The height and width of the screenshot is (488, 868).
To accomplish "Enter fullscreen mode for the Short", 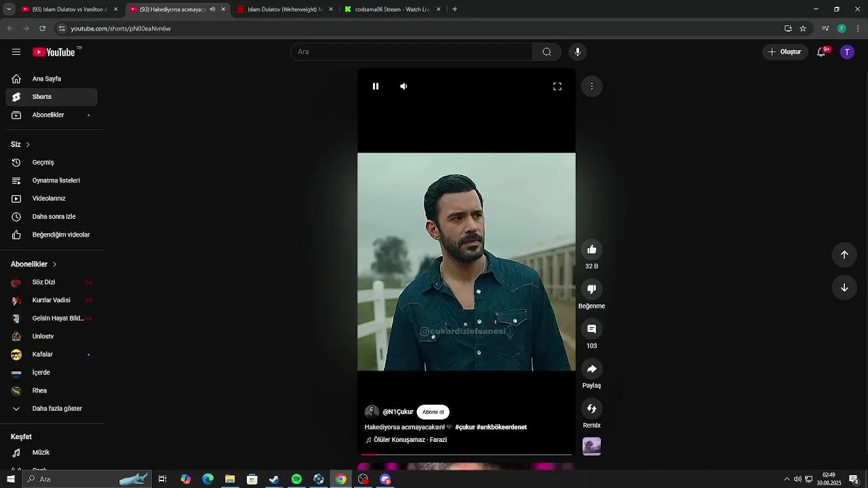I will pyautogui.click(x=557, y=86).
